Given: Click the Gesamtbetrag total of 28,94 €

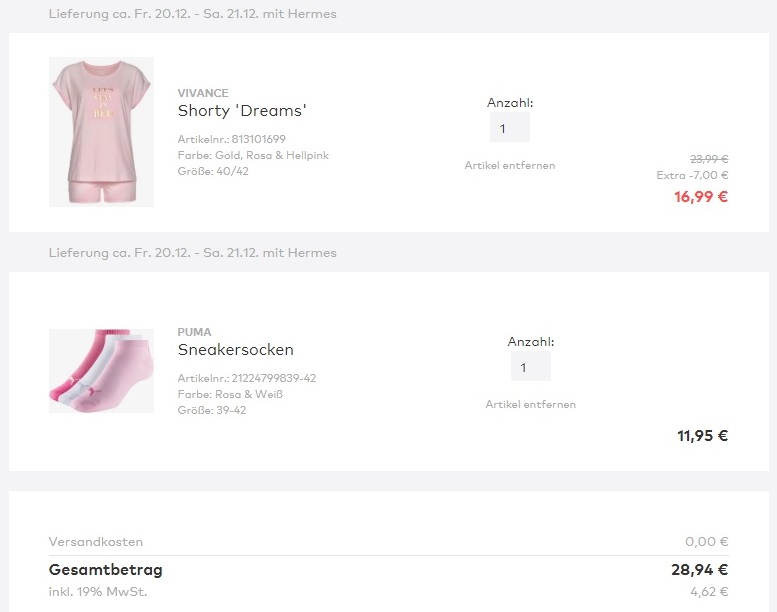Looking at the screenshot, I should (x=699, y=571).
